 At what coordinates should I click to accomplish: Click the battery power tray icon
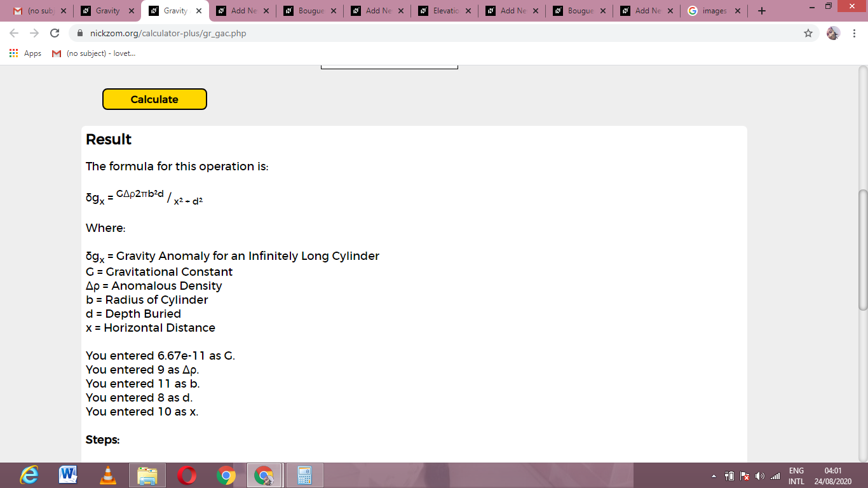[x=730, y=476]
